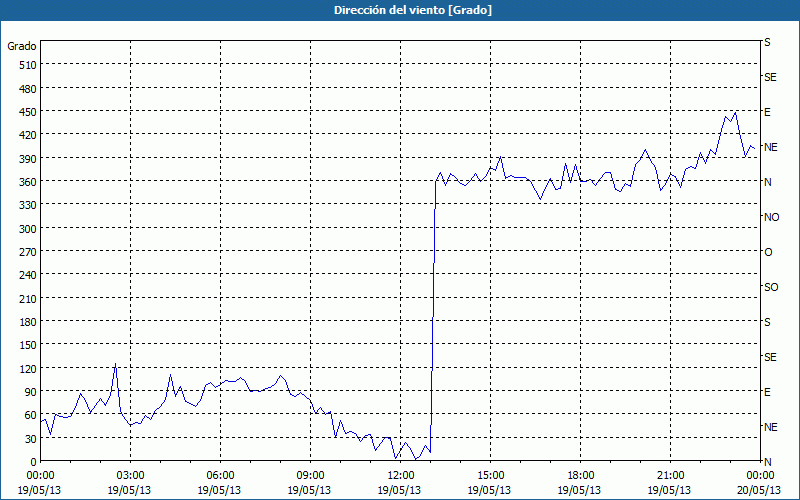This screenshot has height=500, width=800.
Task: Pick the 360 tick label on the left axis
Action: click(x=28, y=182)
